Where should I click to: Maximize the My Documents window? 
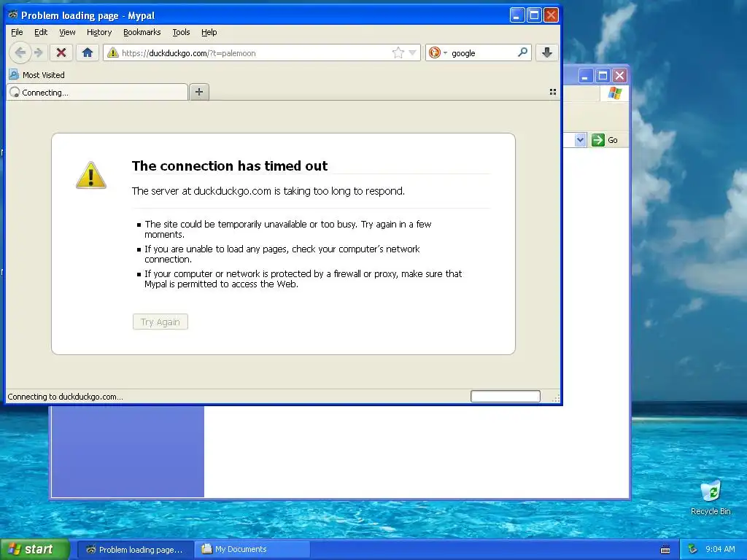click(x=603, y=75)
